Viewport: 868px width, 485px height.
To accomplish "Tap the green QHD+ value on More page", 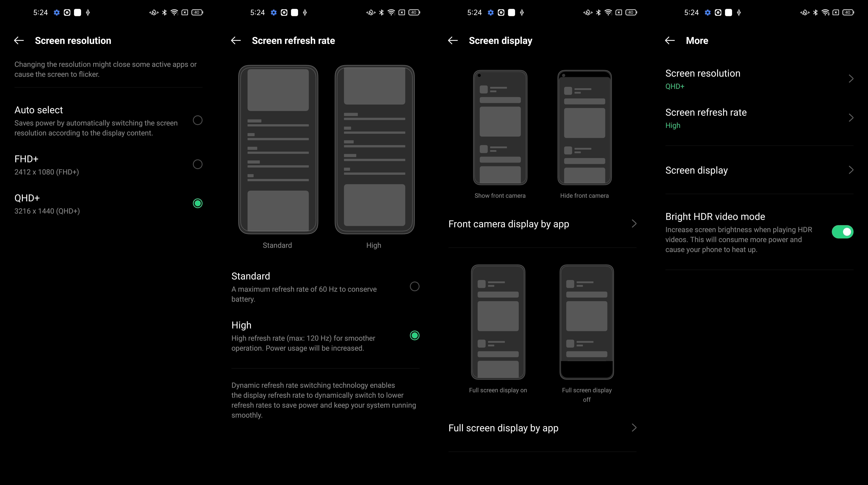I will point(675,86).
